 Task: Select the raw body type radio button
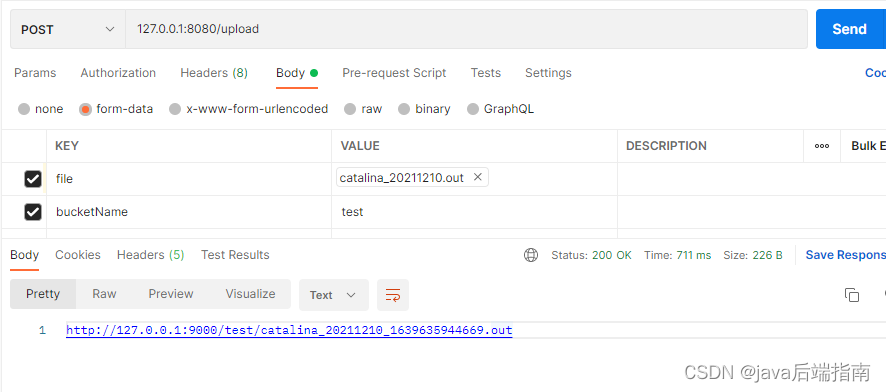click(x=350, y=109)
